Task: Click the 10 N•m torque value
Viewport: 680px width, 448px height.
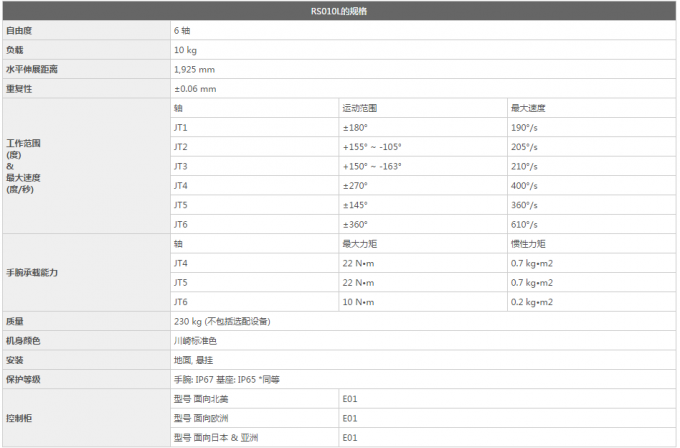Action: click(358, 302)
